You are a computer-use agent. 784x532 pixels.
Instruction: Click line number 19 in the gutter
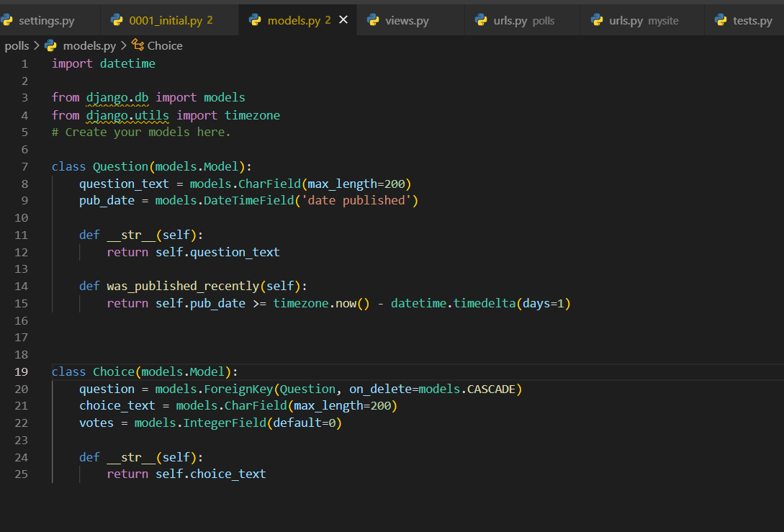click(21, 372)
